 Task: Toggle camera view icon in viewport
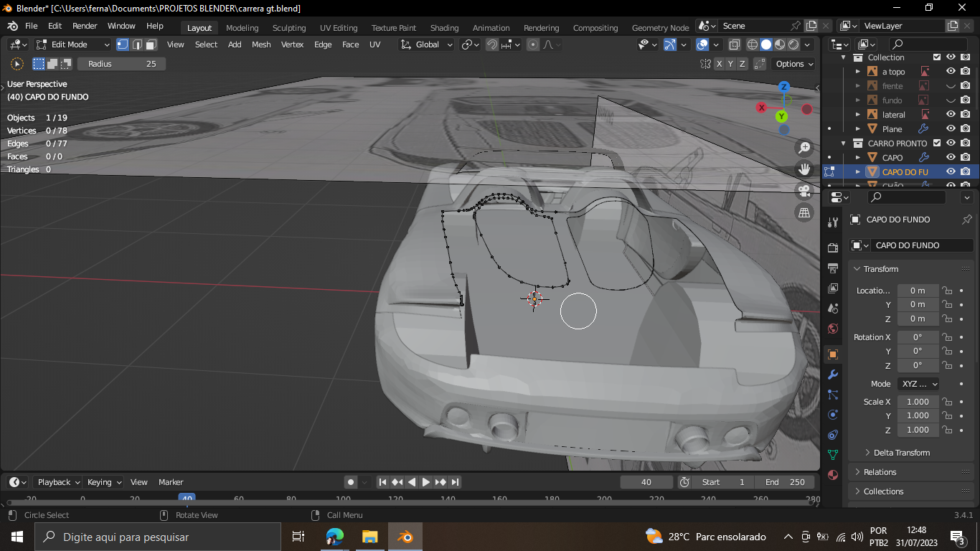(x=804, y=191)
